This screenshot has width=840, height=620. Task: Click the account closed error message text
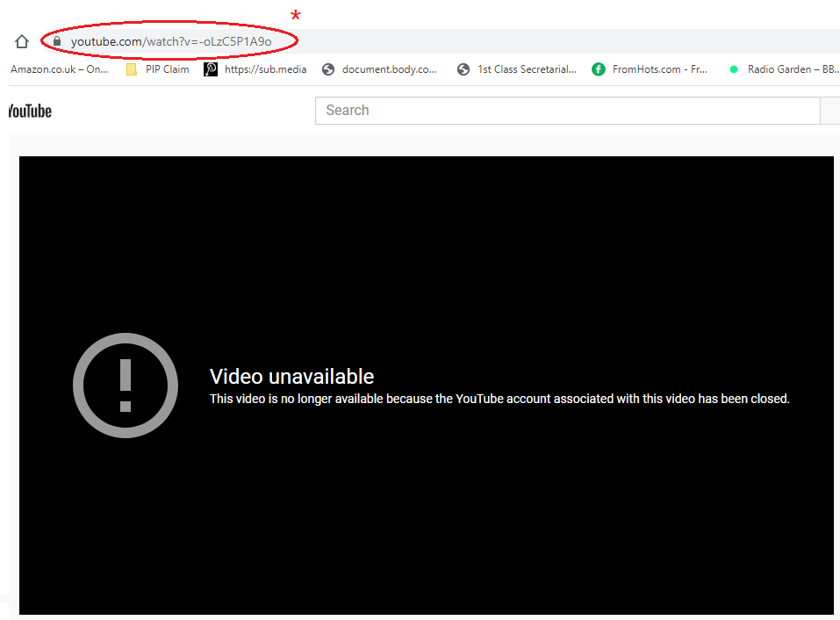tap(499, 399)
